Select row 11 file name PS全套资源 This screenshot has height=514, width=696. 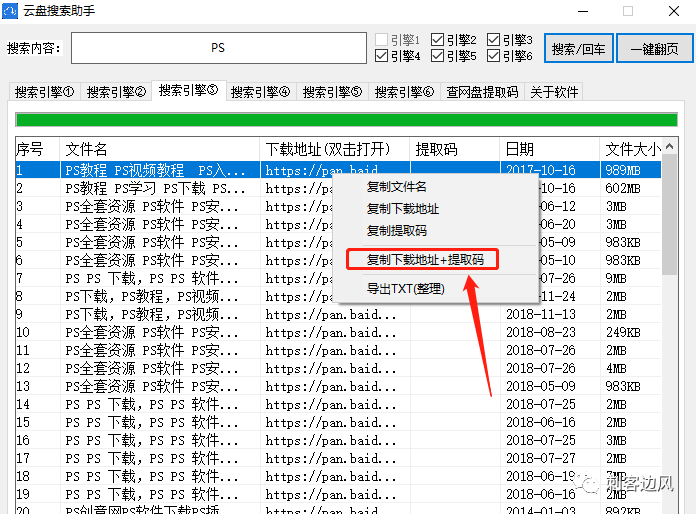151,350
